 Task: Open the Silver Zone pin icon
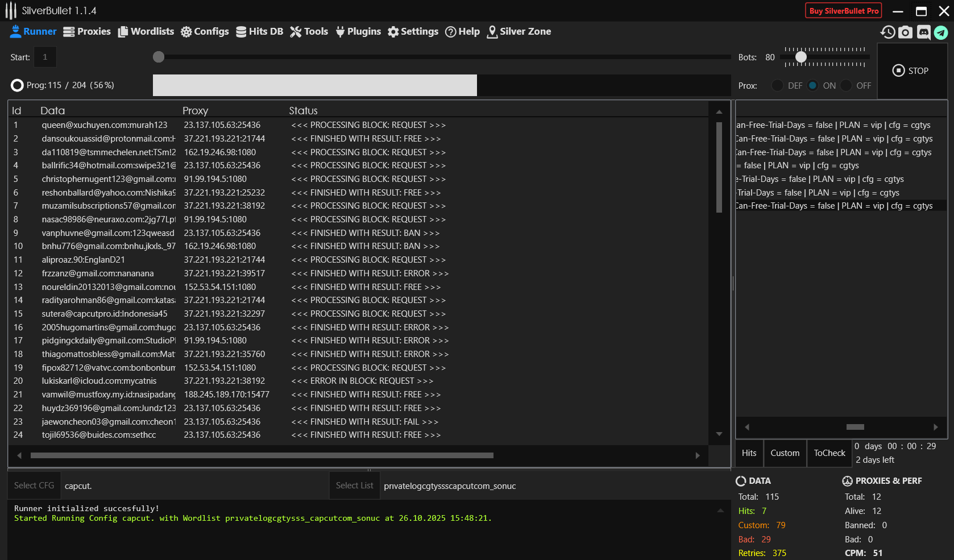pyautogui.click(x=492, y=32)
